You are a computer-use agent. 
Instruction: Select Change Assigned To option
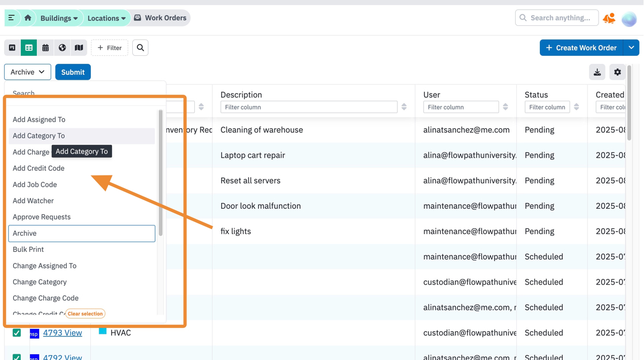click(x=82, y=266)
